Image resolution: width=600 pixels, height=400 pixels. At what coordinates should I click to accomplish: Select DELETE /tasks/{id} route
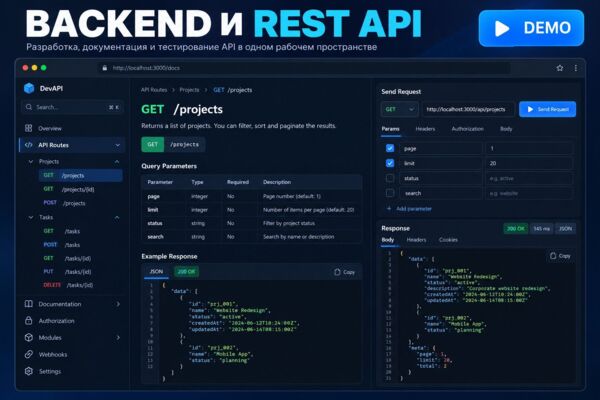coord(68,285)
